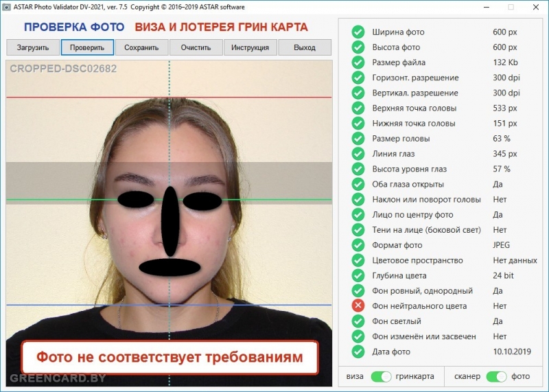Click the Очистить button
Image resolution: width=549 pixels, height=392 pixels.
pos(196,47)
